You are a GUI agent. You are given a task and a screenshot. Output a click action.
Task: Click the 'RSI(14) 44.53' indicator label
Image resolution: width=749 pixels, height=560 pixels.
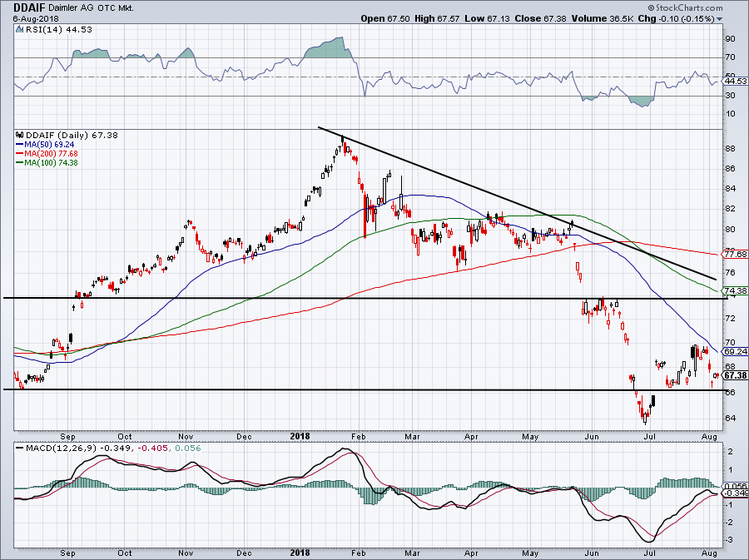(58, 29)
